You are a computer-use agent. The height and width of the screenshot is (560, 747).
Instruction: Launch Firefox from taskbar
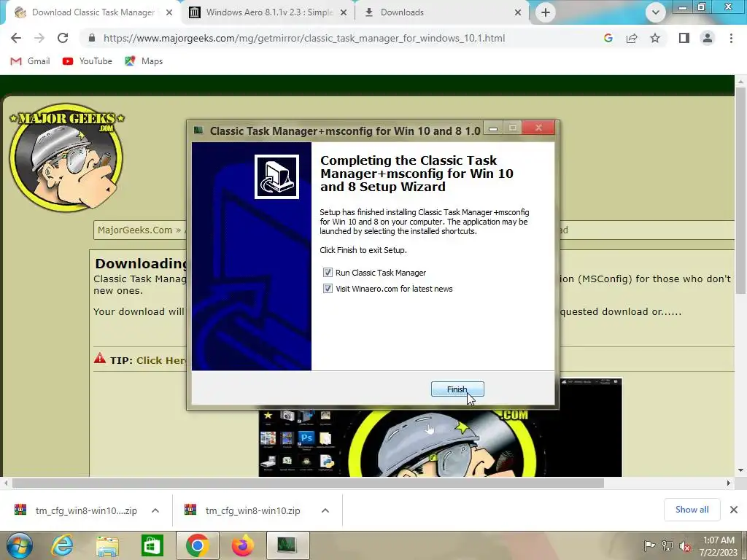(x=242, y=545)
